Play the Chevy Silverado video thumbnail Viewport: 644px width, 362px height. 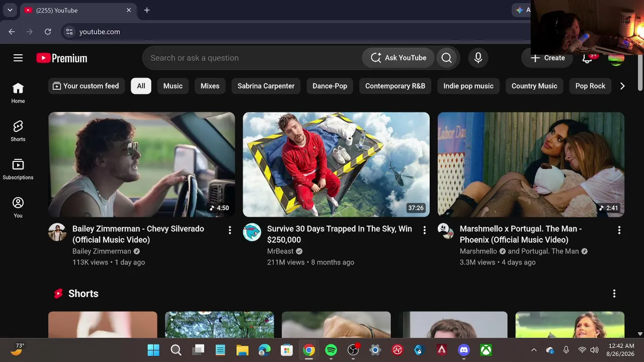141,164
